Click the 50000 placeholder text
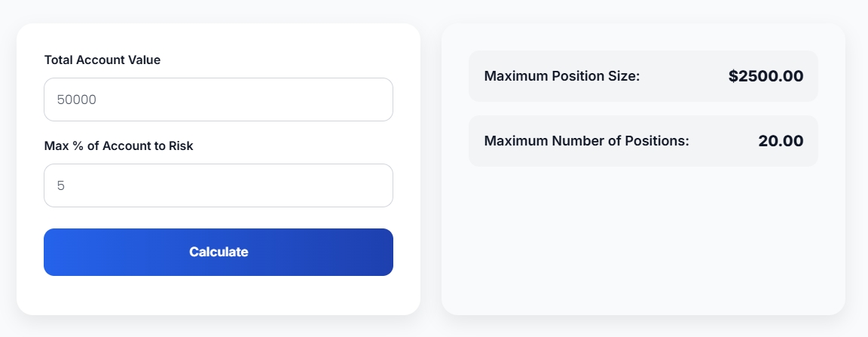The height and width of the screenshot is (337, 868). (x=77, y=100)
